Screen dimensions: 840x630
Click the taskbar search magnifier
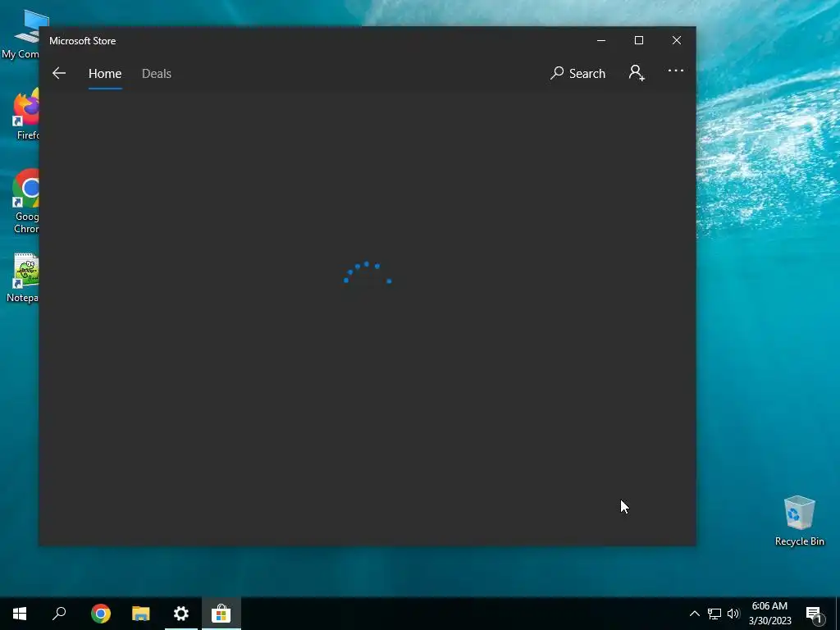point(59,614)
